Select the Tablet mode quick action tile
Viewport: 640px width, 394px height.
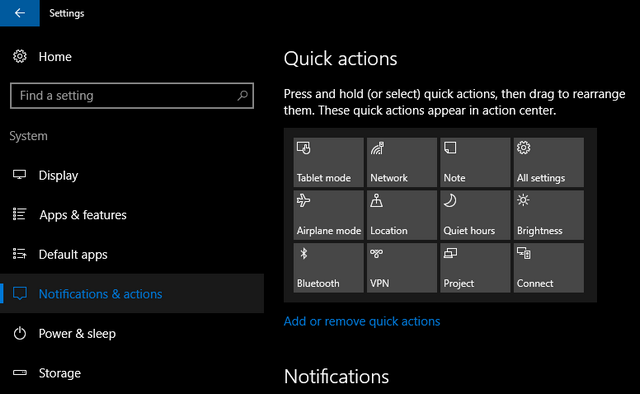pyautogui.click(x=329, y=162)
